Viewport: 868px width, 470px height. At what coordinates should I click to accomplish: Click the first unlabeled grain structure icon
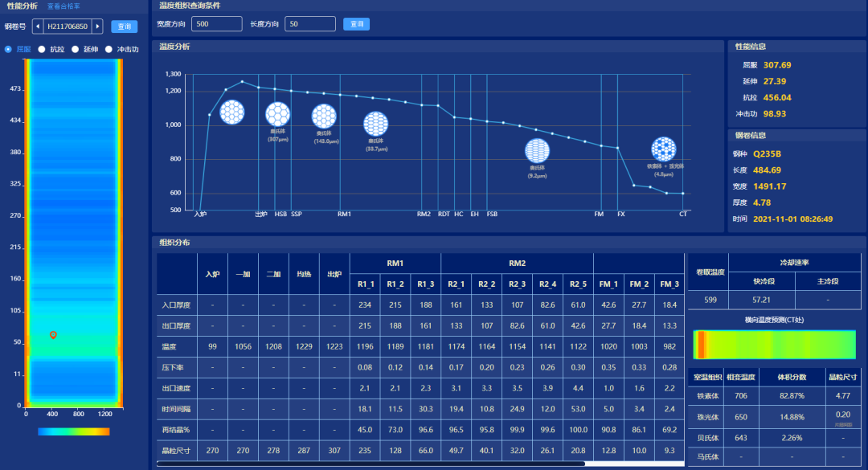coord(232,112)
